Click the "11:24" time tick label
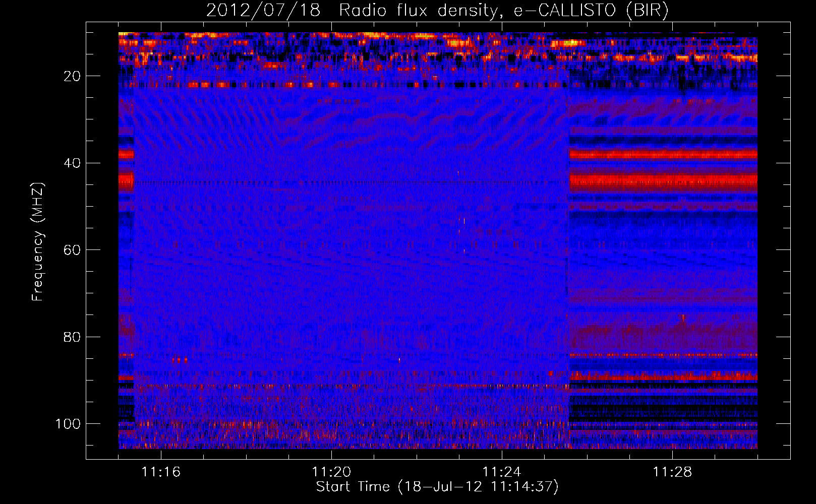Screen dimensions: 816x504 point(502,472)
